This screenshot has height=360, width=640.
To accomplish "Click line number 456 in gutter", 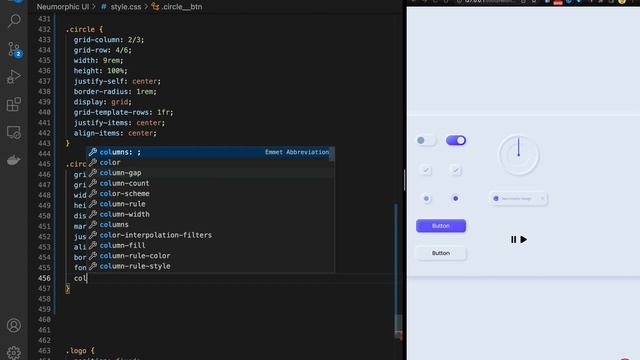I will (44, 278).
